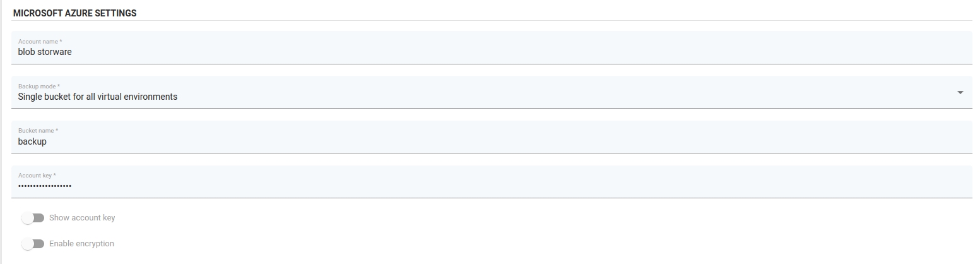Click the "backup" bucket name value
Viewport: 980px width, 264px height.
pyautogui.click(x=32, y=141)
